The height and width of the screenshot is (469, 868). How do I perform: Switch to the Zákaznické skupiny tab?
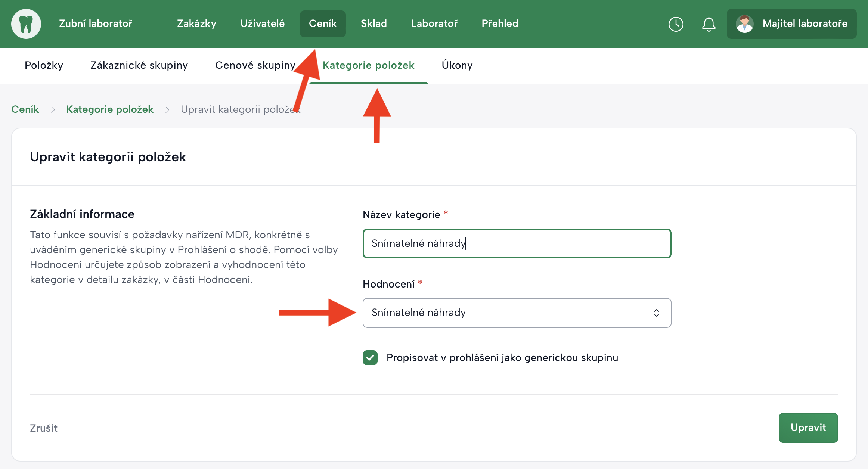139,65
